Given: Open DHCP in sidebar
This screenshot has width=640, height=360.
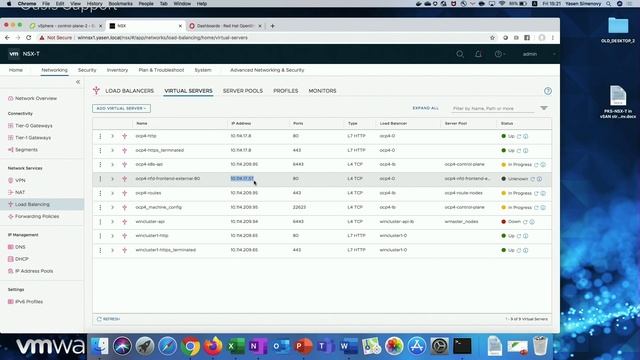Looking at the screenshot, I should tap(22, 259).
